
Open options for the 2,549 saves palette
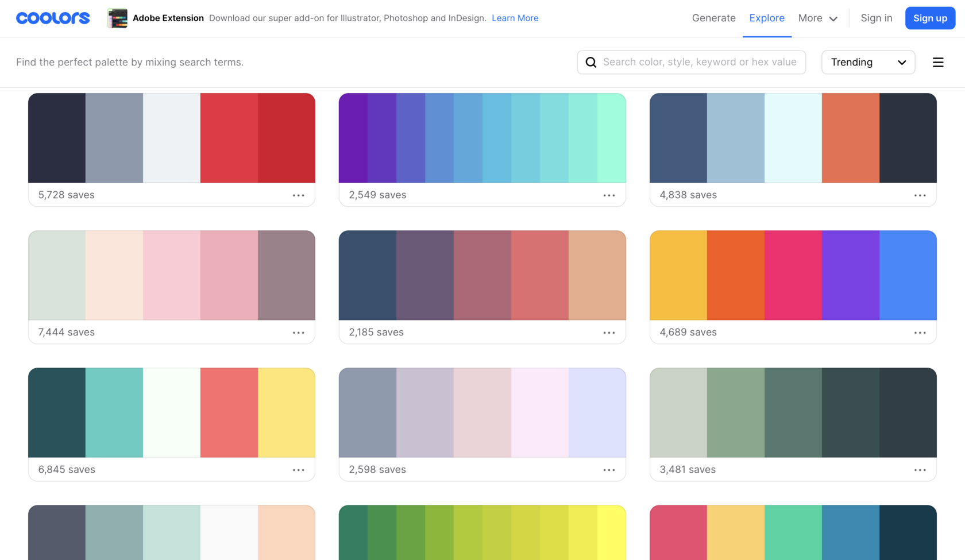pyautogui.click(x=609, y=195)
